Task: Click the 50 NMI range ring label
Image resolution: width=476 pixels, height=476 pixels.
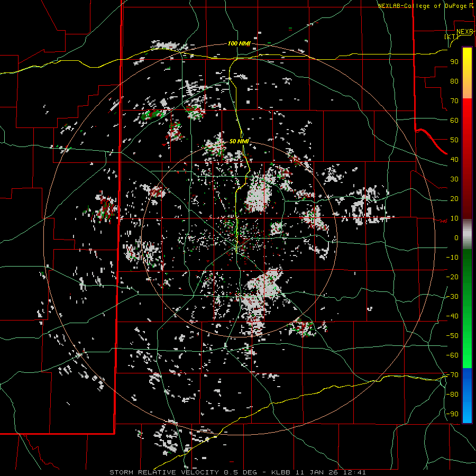Action: tap(239, 141)
